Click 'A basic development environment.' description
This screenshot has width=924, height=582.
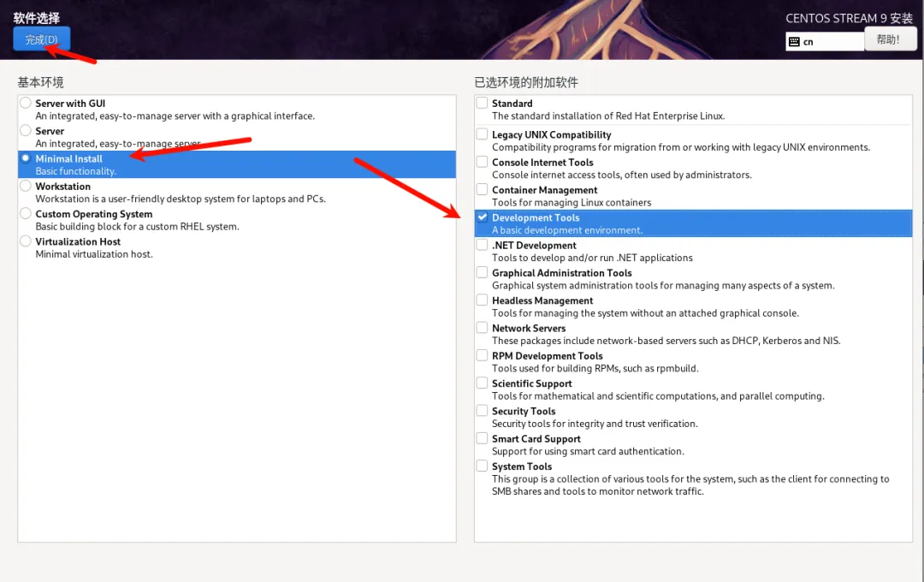[x=567, y=230]
